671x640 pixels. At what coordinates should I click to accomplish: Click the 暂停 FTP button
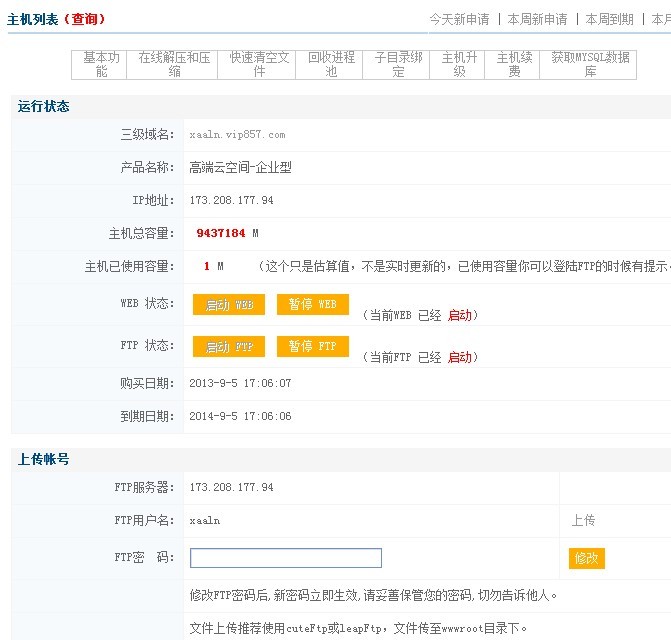click(x=312, y=347)
